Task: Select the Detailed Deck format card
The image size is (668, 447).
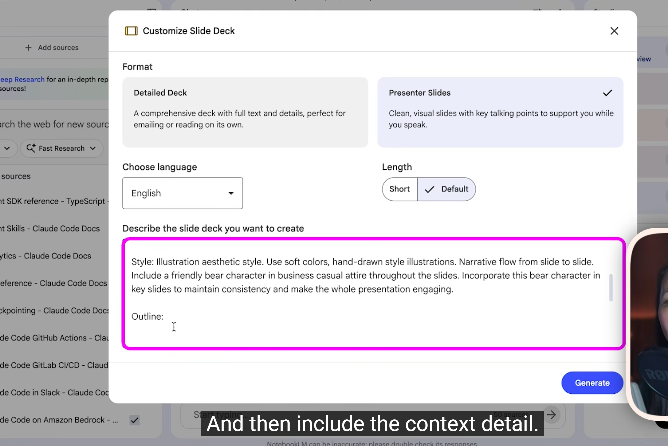Action: (245, 112)
